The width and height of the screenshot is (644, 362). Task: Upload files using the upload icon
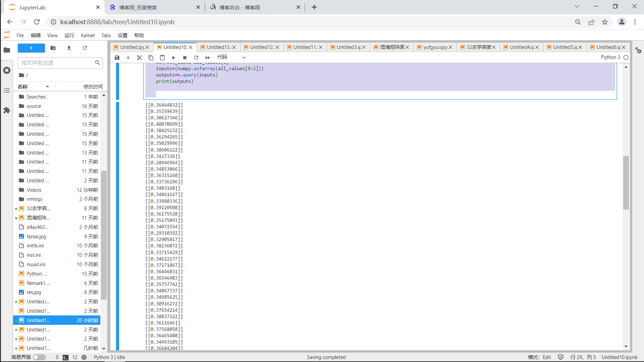coord(69,48)
